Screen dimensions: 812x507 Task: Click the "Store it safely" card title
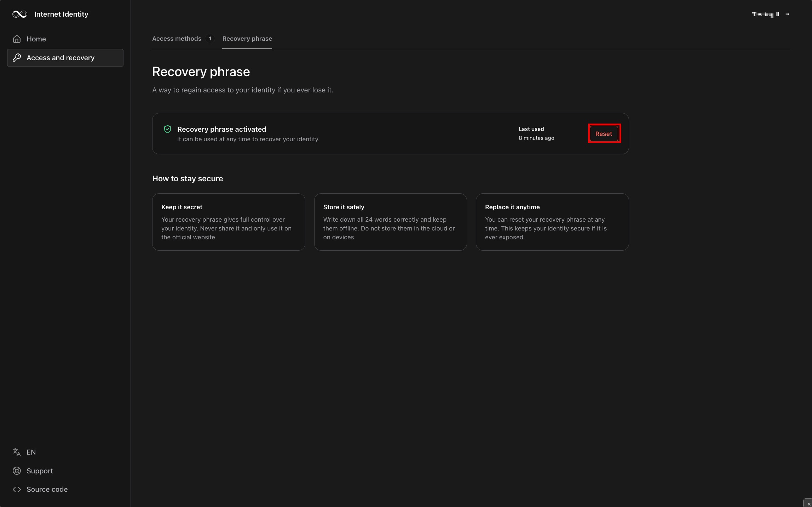coord(344,207)
